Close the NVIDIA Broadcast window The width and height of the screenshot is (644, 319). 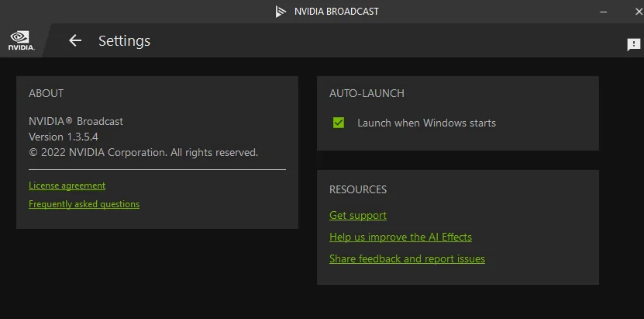coord(639,12)
